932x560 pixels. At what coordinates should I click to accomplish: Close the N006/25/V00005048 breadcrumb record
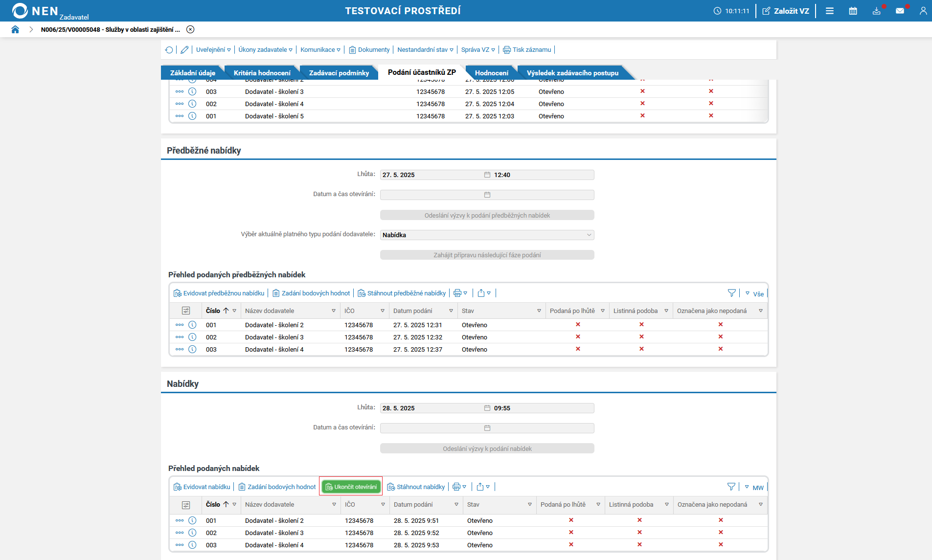190,29
